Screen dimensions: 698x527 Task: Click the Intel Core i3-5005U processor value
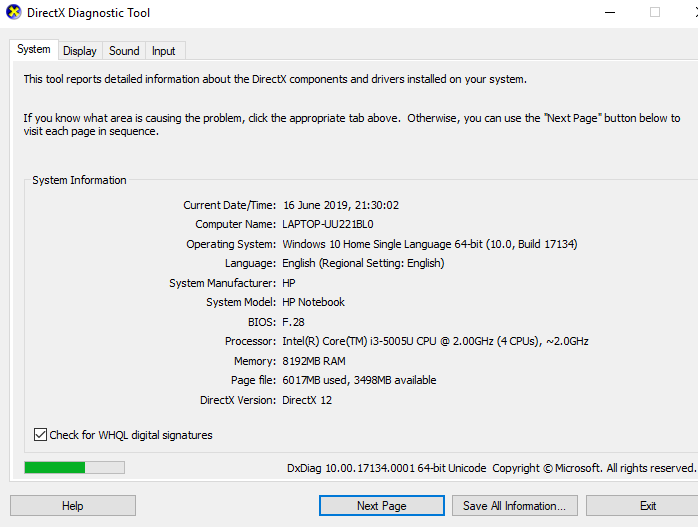[435, 341]
